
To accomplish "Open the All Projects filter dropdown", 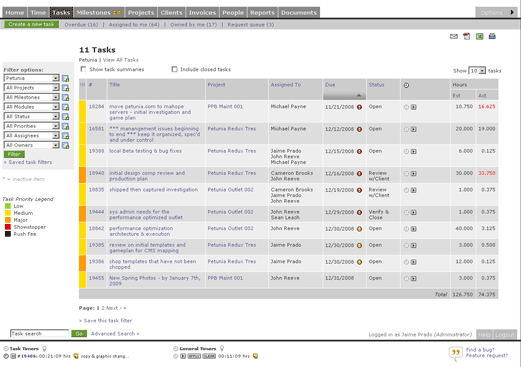I will 32,88.
